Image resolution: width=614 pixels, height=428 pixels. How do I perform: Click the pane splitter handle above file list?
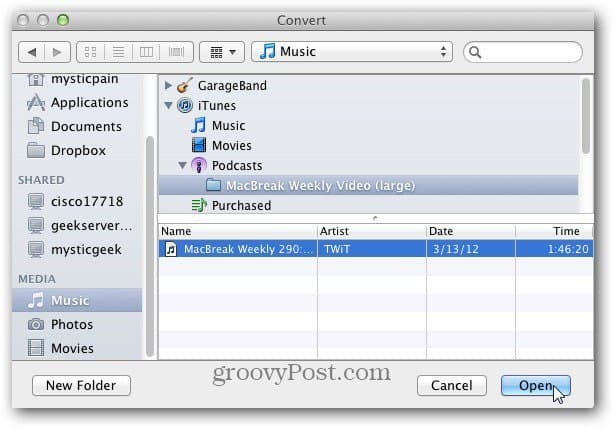[376, 218]
